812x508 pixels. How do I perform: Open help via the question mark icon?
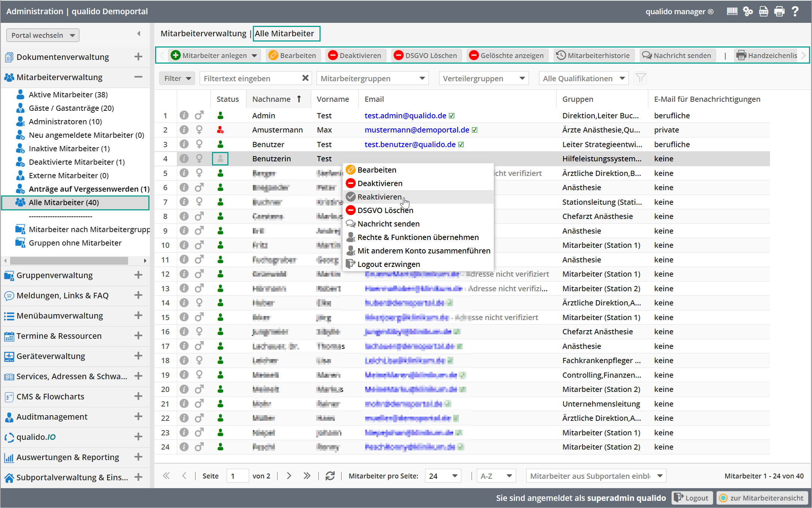click(795, 11)
